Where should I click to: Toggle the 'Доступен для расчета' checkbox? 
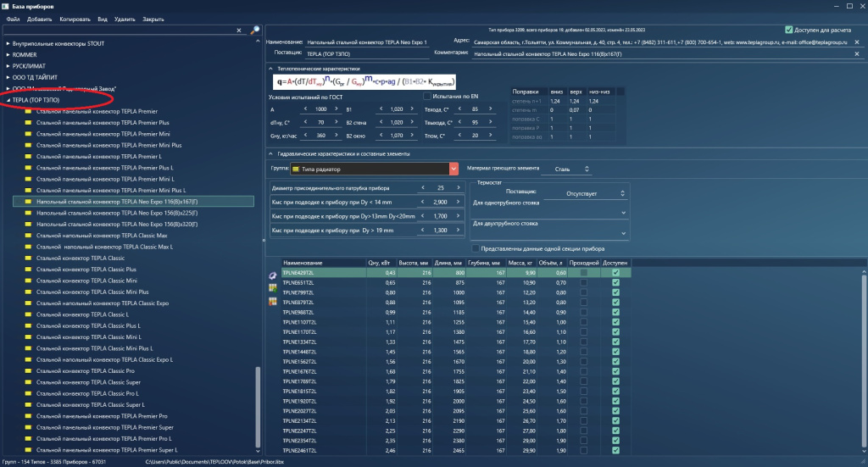click(x=789, y=29)
